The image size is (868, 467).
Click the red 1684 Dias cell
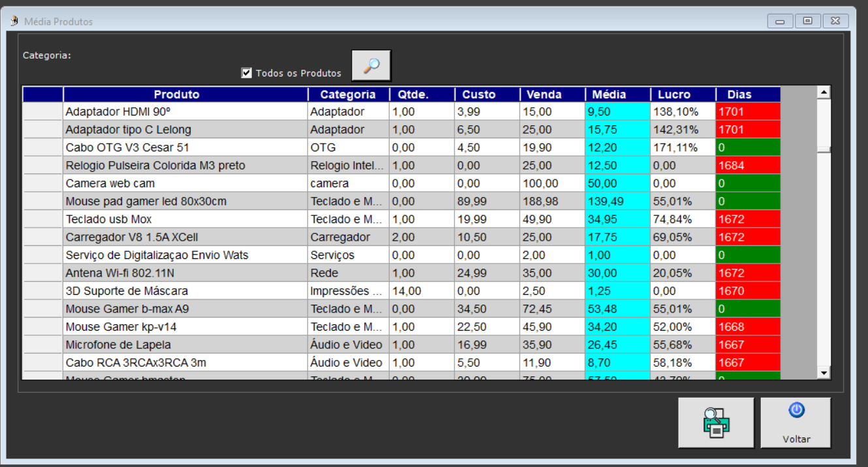click(x=747, y=166)
